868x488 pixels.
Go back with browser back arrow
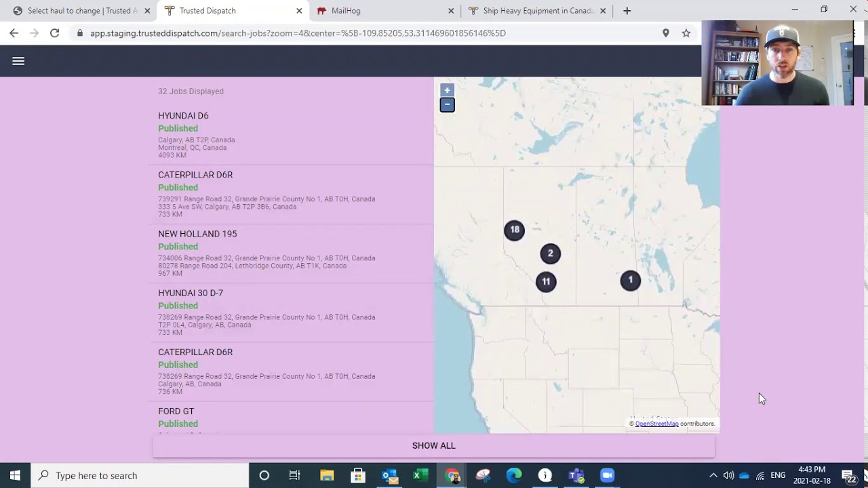coord(14,33)
